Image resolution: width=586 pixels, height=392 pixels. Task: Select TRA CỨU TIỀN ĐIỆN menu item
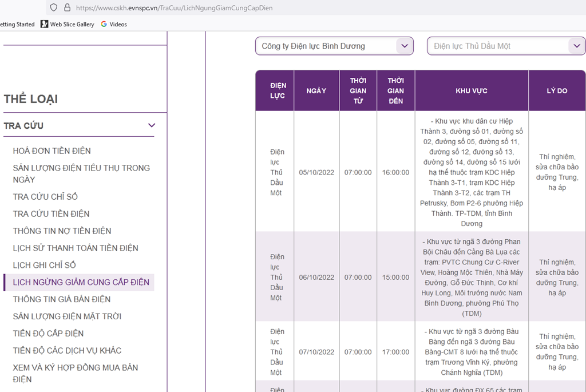point(51,214)
